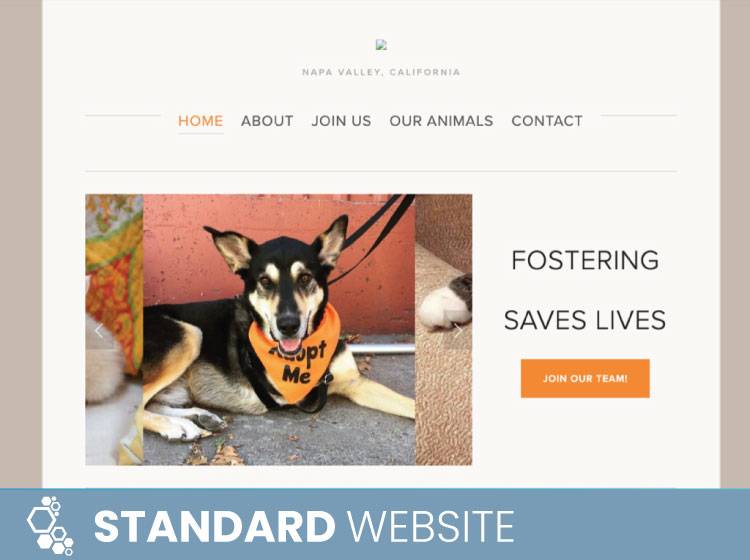Click the WEBSITE word in the blue banner

pos(430,526)
